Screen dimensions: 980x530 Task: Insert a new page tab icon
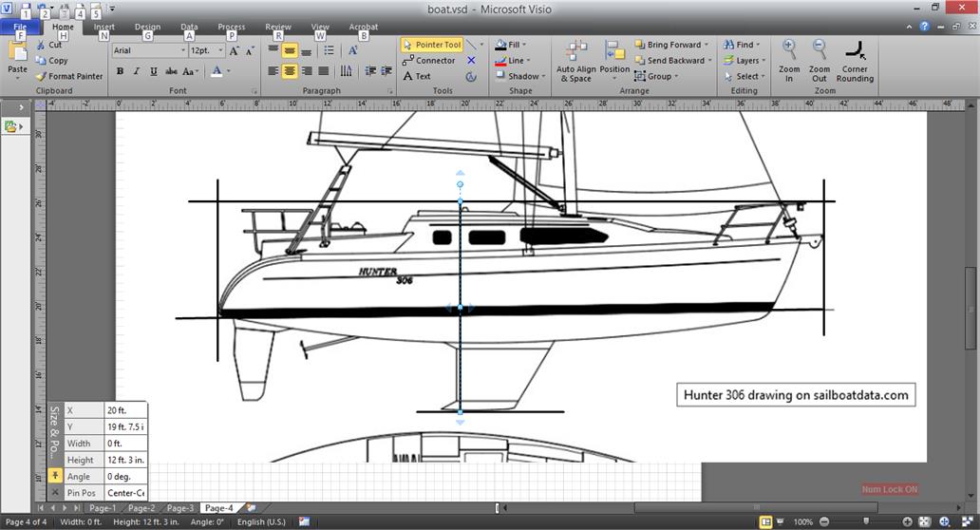tap(251, 508)
